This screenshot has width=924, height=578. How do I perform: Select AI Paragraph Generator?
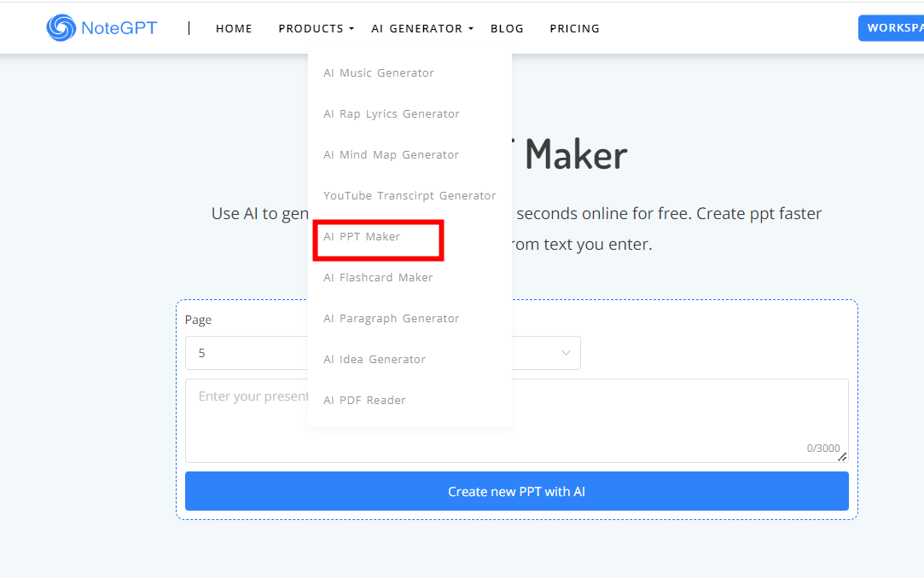391,318
